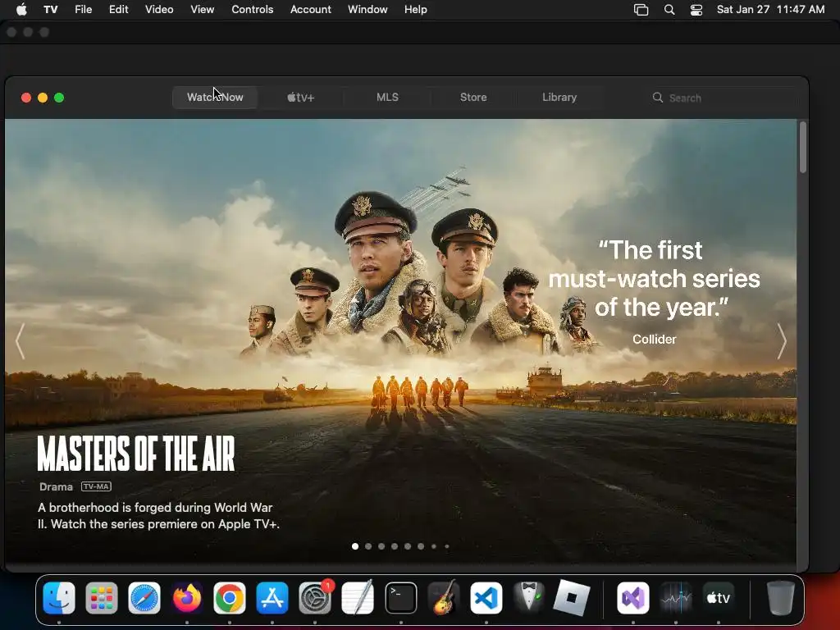Open Roblox from the Dock

pos(572,597)
